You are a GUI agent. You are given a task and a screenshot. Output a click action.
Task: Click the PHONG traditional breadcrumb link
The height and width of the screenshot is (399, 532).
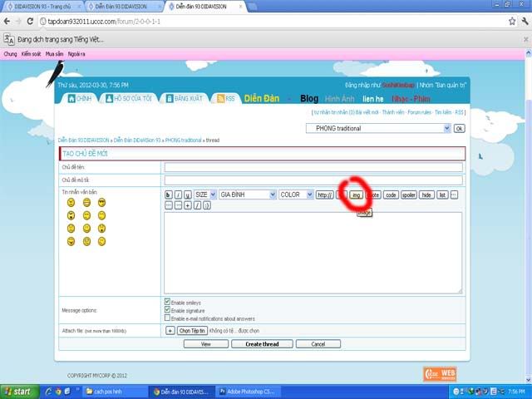183,140
